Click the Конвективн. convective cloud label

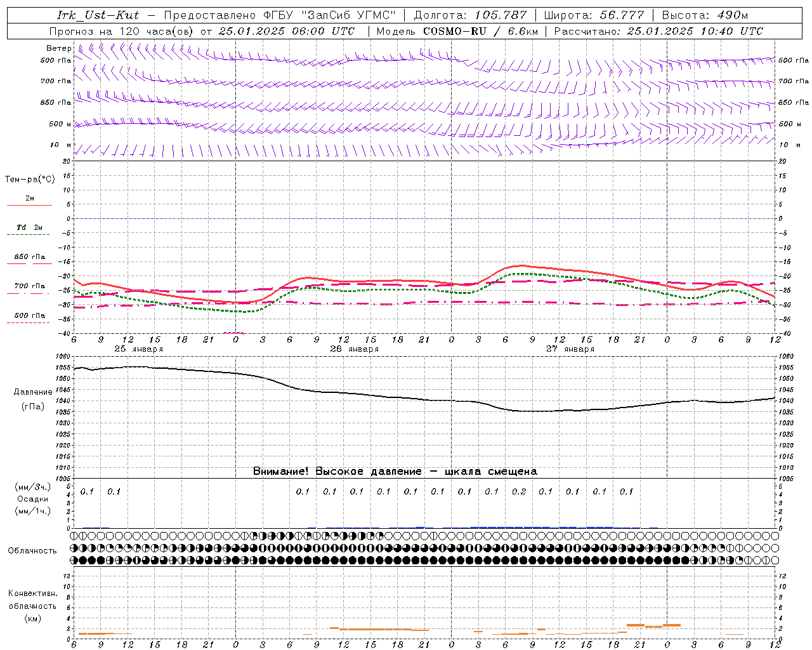[x=33, y=594]
